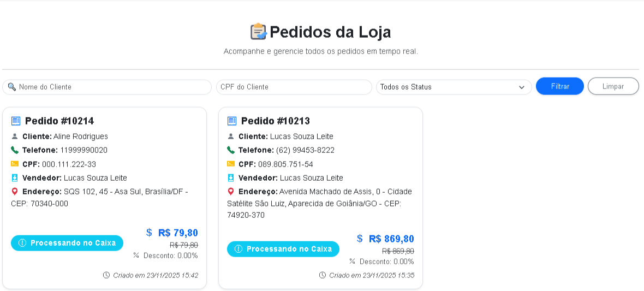Click Processando no Caixa badge on order #10213
The image size is (644, 291).
283,249
